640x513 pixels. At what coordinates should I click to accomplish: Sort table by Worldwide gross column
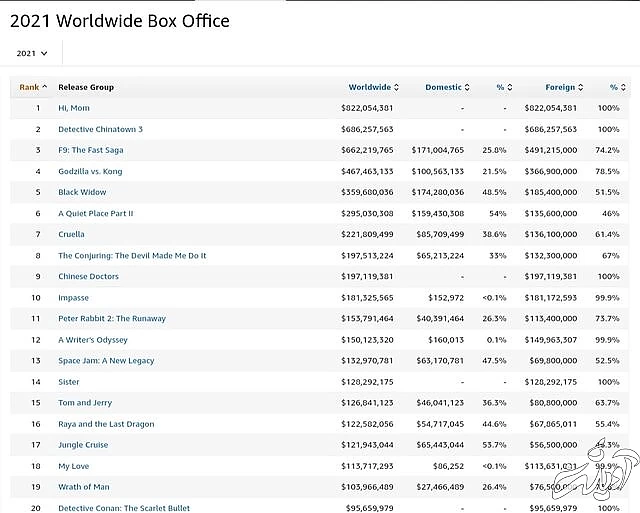(372, 87)
